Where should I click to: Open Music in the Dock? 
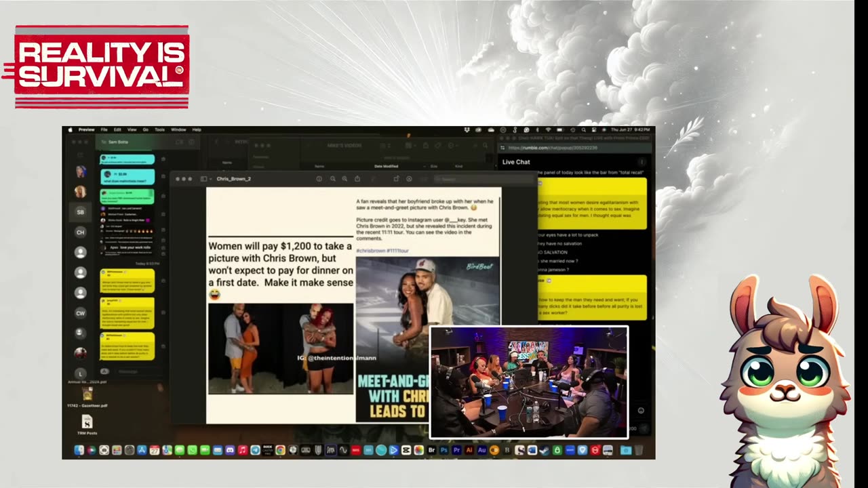(x=242, y=450)
